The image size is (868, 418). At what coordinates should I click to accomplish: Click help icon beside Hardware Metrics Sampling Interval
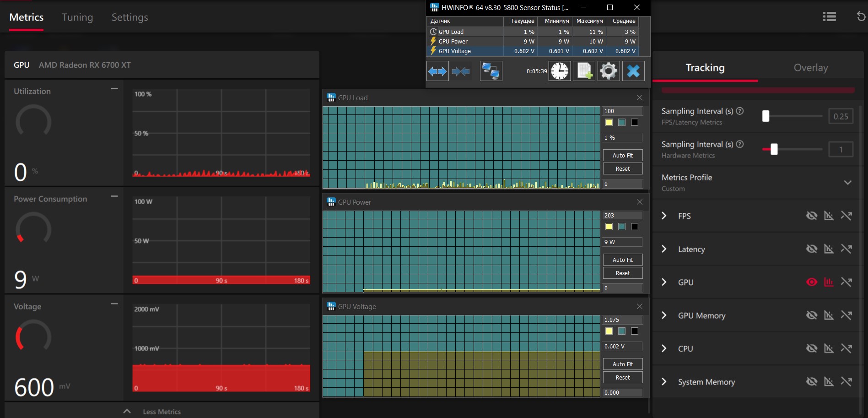740,144
